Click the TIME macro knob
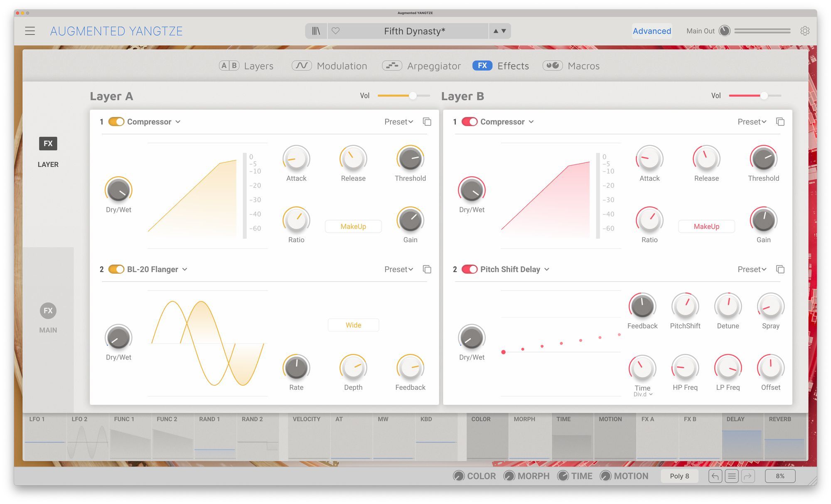831x504 pixels. (x=563, y=476)
